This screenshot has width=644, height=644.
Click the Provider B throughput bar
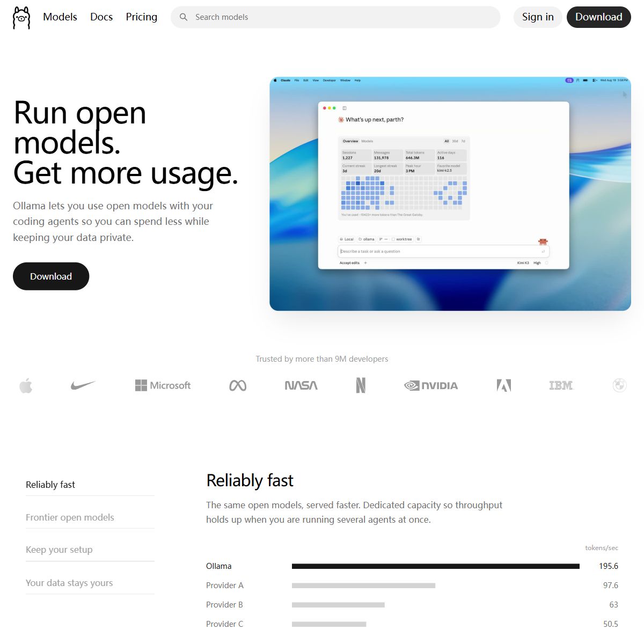(338, 605)
